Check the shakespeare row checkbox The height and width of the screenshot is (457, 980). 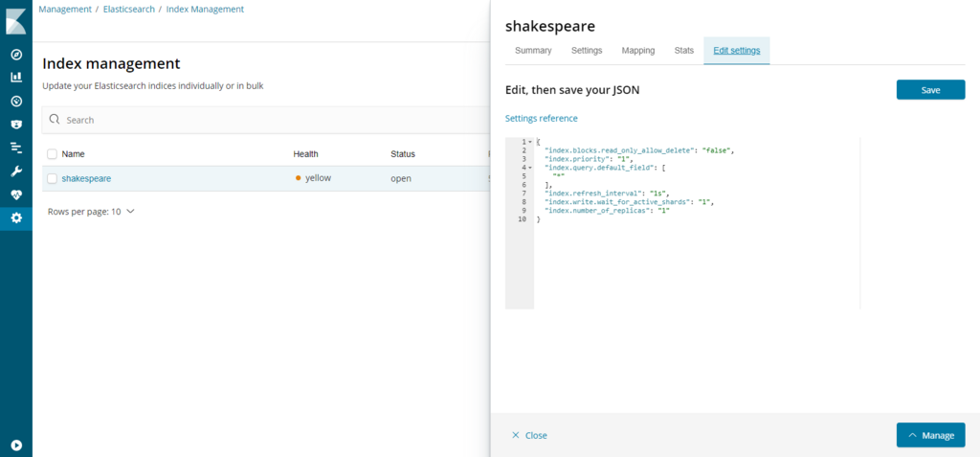[x=52, y=178]
